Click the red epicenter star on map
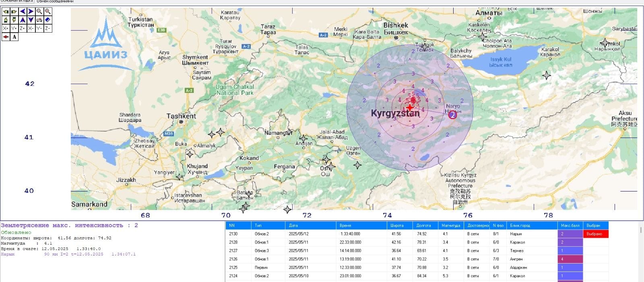Screen dimensions: 644x282 410,108
